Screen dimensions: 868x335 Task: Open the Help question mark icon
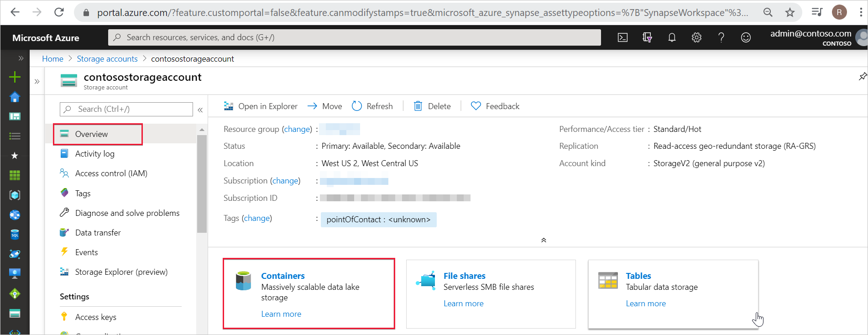tap(721, 37)
